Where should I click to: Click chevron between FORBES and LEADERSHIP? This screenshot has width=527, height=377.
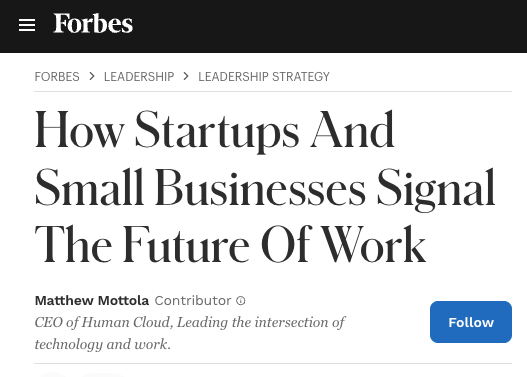[92, 76]
